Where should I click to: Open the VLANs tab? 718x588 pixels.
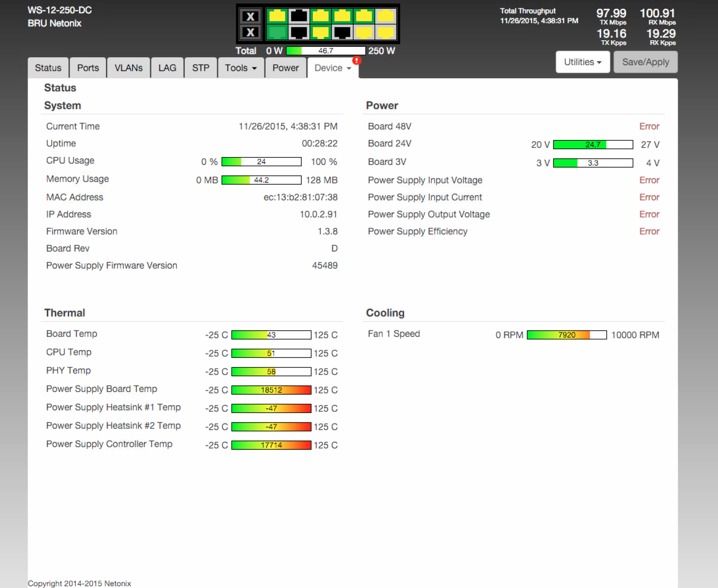click(x=128, y=68)
